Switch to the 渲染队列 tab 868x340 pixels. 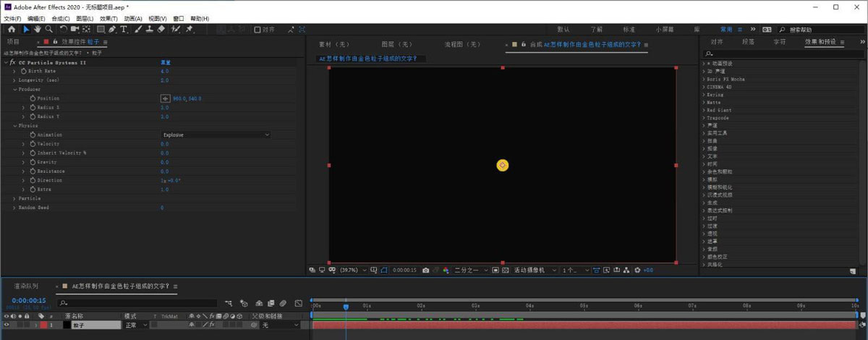click(26, 286)
